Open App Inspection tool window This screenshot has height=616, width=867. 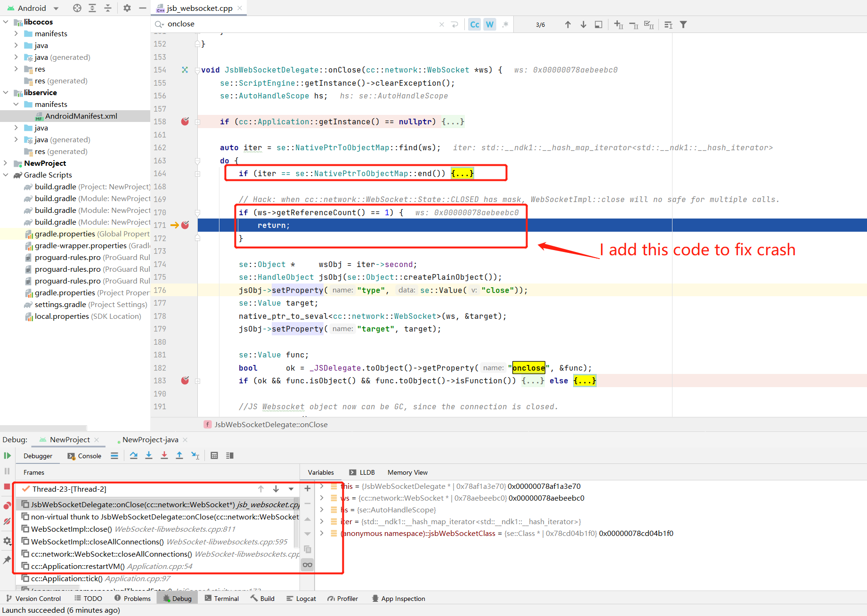click(x=398, y=599)
